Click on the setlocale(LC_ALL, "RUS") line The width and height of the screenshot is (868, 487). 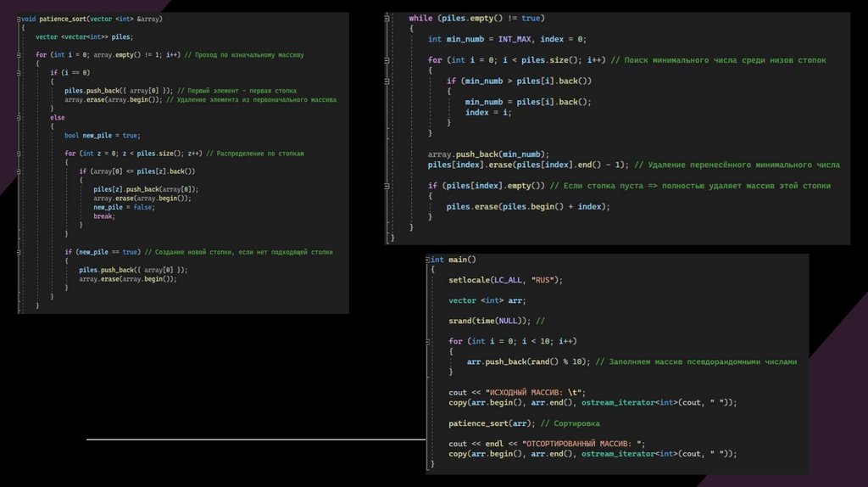pos(505,280)
